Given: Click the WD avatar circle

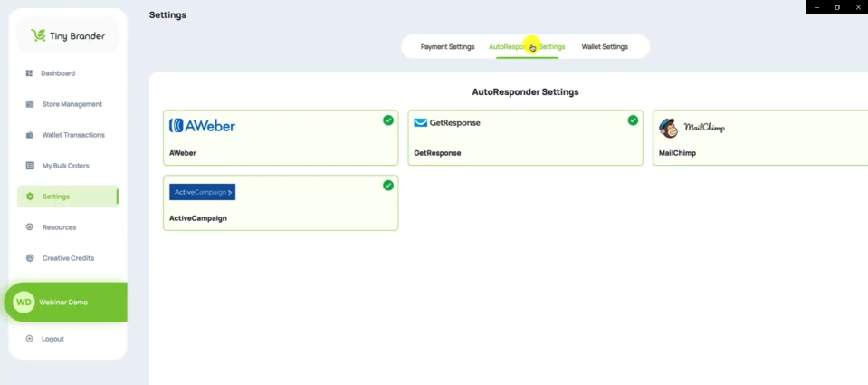Looking at the screenshot, I should 24,303.
